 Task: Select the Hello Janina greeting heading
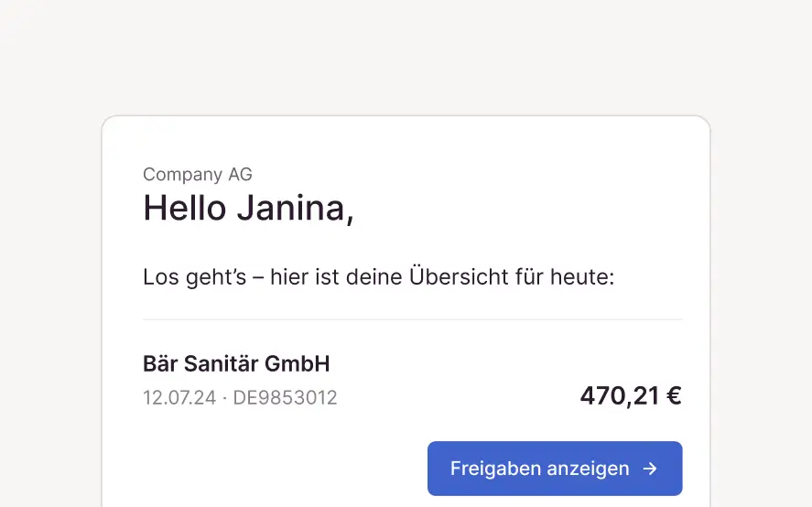[x=248, y=209]
